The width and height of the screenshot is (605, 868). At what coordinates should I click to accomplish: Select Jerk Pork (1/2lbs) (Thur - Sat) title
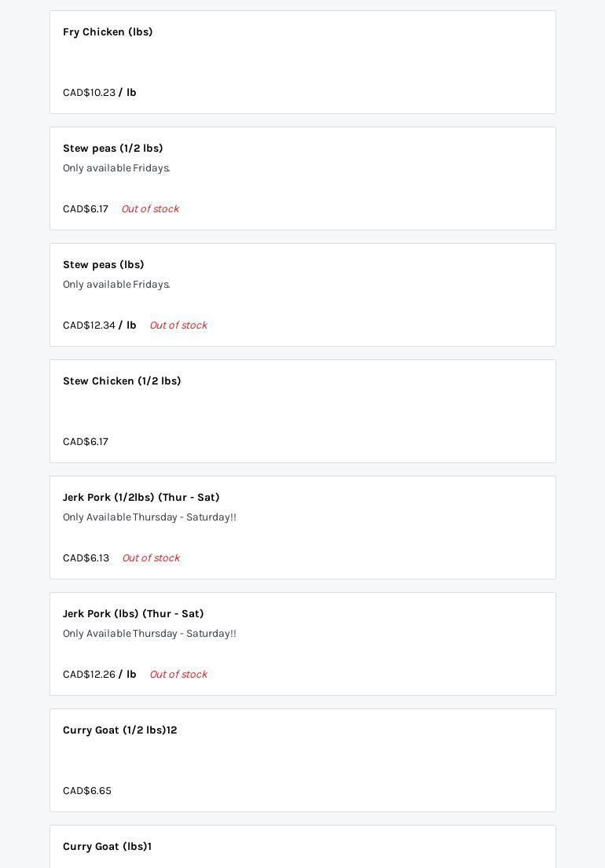[141, 498]
